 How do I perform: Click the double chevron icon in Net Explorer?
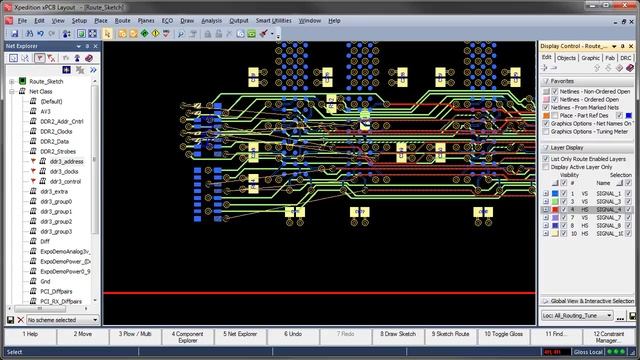pyautogui.click(x=93, y=70)
